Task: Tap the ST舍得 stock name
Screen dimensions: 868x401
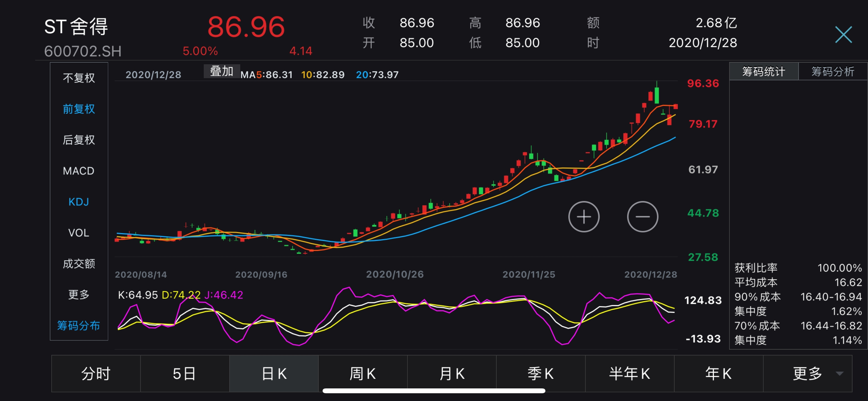Action: coord(76,26)
